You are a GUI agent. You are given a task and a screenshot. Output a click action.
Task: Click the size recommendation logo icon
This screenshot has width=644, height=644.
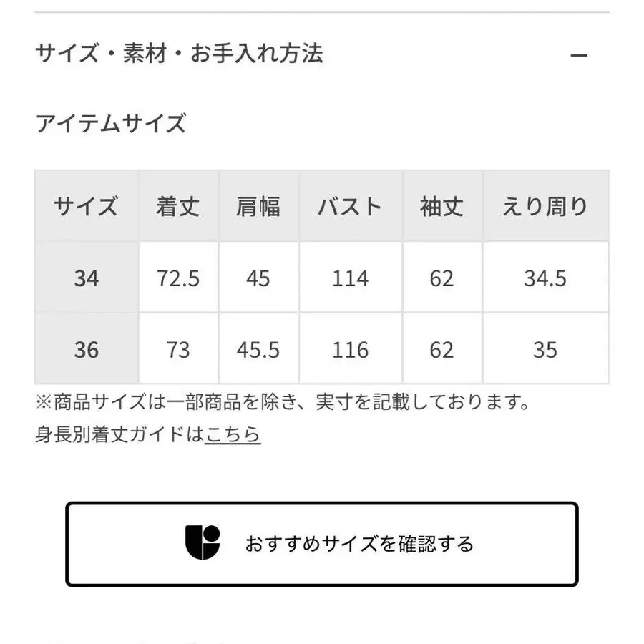click(x=203, y=543)
